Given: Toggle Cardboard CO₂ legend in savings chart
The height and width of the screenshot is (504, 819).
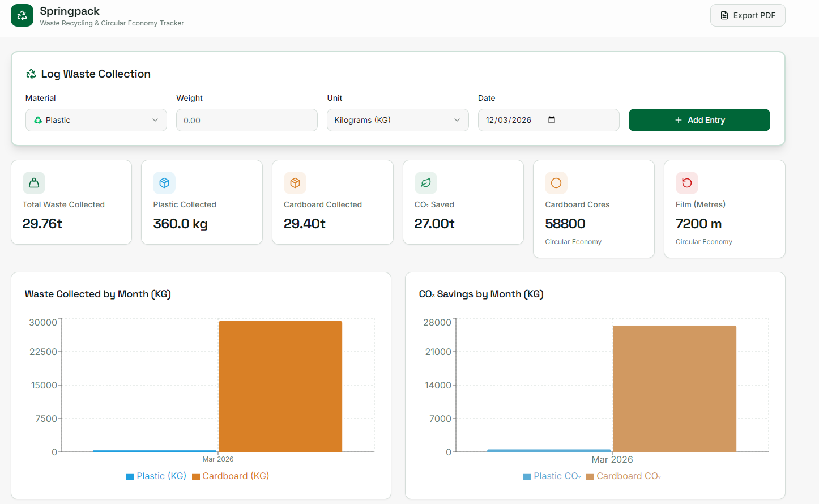Looking at the screenshot, I should coord(624,476).
